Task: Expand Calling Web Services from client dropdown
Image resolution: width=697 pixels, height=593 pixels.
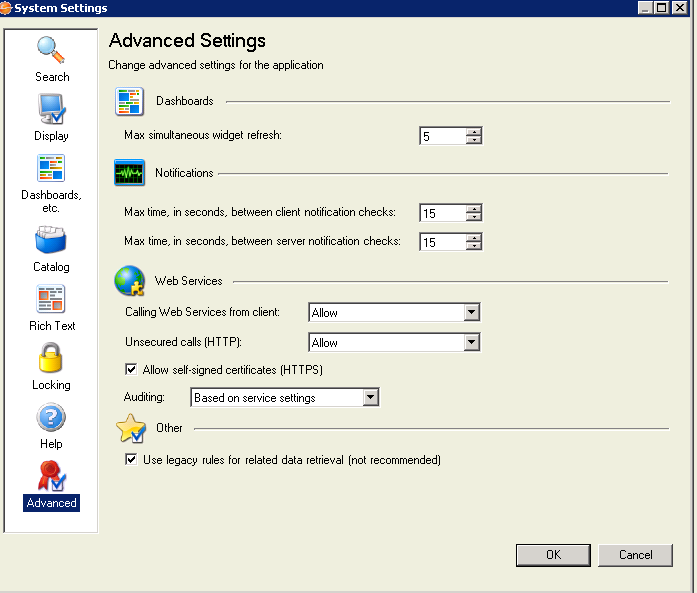Action: click(x=472, y=313)
